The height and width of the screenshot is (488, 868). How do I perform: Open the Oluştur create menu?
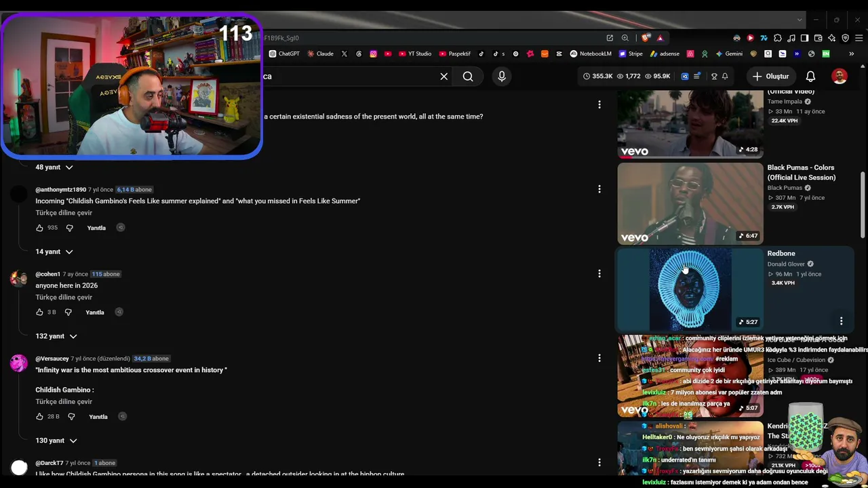point(771,77)
